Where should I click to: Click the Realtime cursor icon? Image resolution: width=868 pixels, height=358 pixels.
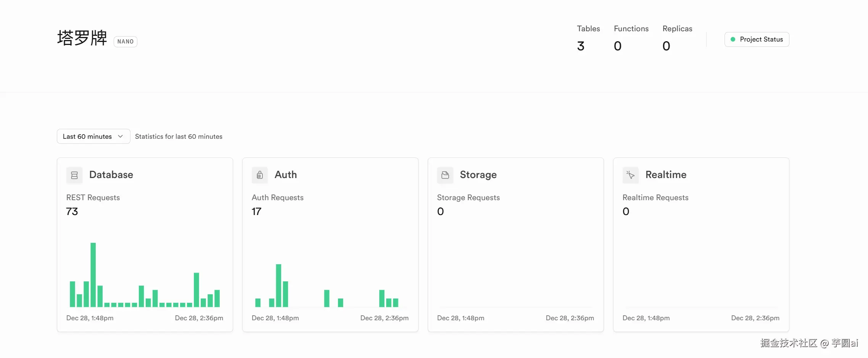631,175
